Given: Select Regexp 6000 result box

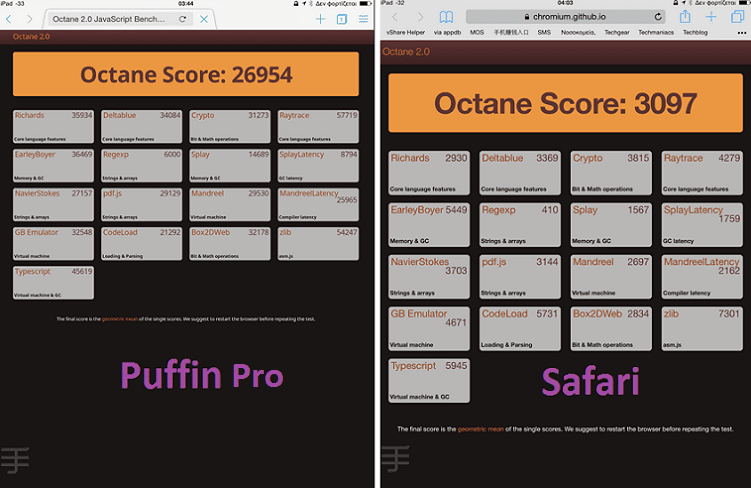Looking at the screenshot, I should coord(141,166).
